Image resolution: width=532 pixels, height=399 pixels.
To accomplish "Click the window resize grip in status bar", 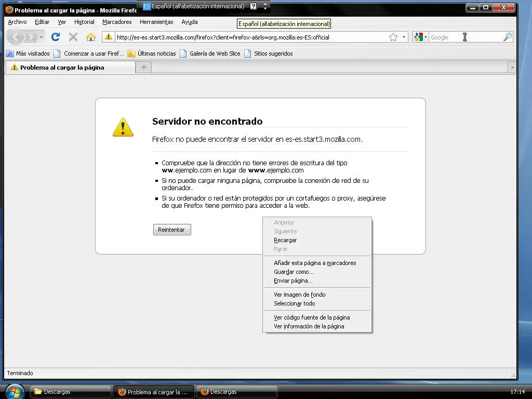I will (513, 375).
